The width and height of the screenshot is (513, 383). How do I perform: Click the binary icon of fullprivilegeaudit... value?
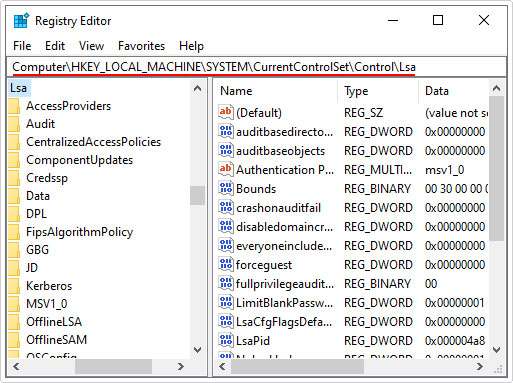(226, 283)
